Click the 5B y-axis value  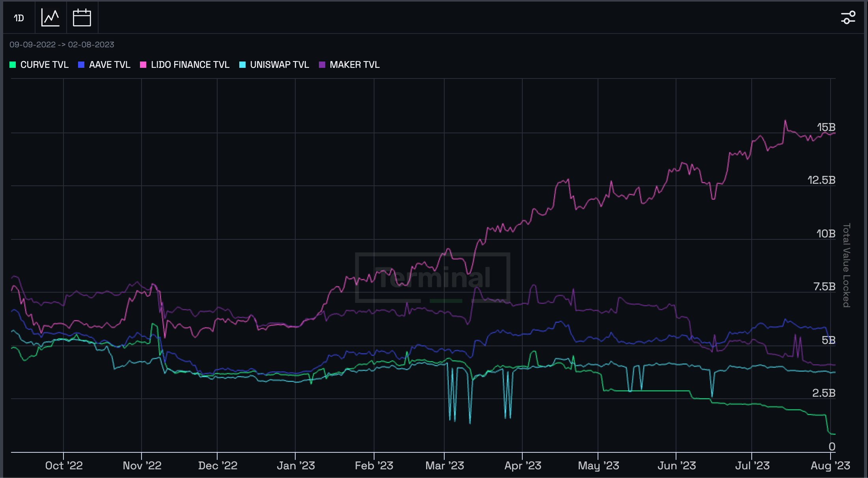pos(828,340)
